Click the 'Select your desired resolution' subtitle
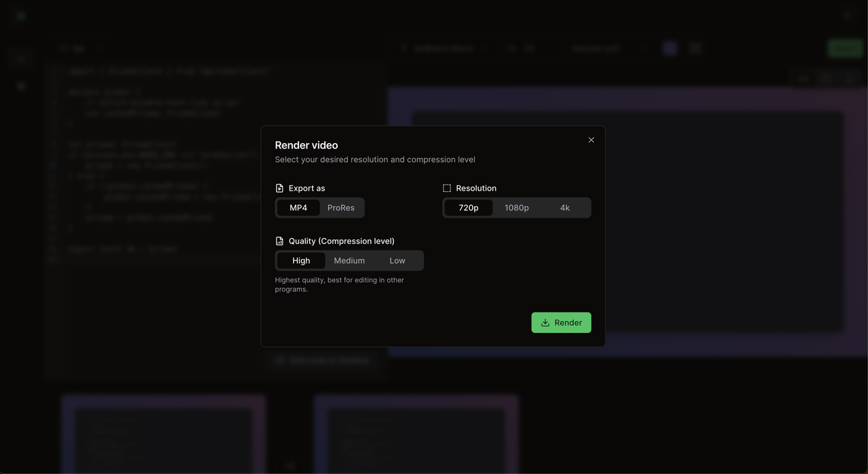The image size is (868, 474). pos(375,159)
